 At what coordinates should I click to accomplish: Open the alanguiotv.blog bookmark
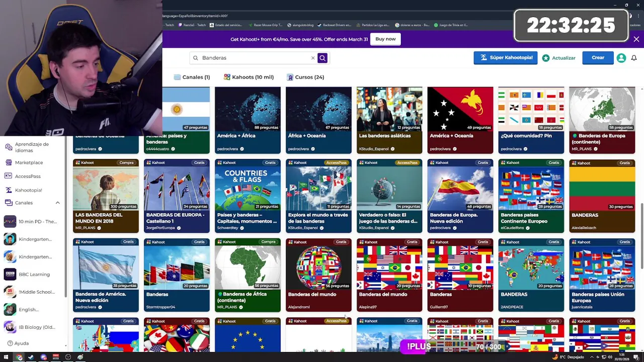[300, 25]
